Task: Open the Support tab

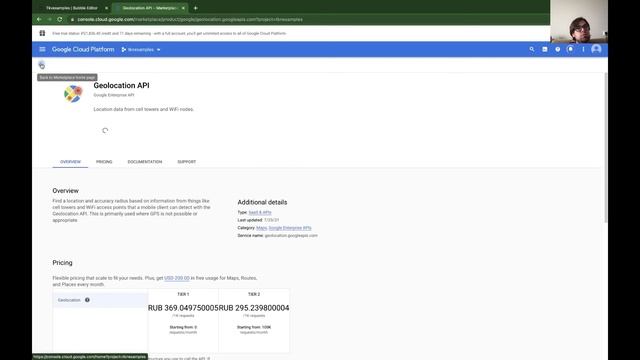Action: (187, 162)
